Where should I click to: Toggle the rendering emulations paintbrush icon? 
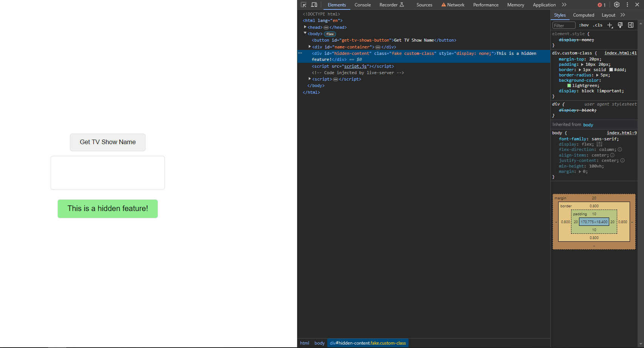620,25
